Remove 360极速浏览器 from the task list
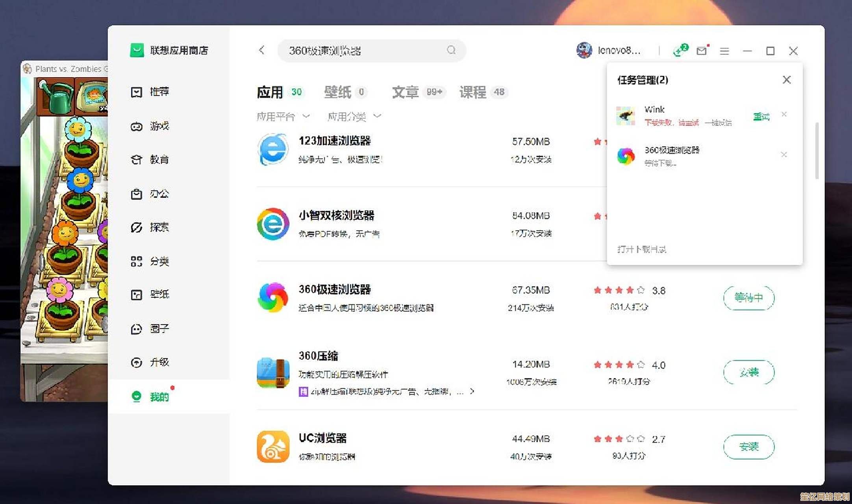This screenshot has height=504, width=852. (784, 154)
